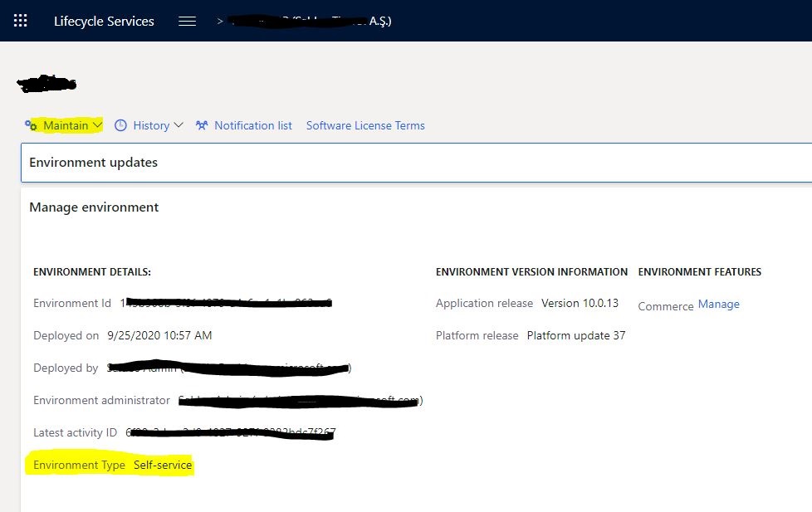Open Software License Terms link

point(365,125)
